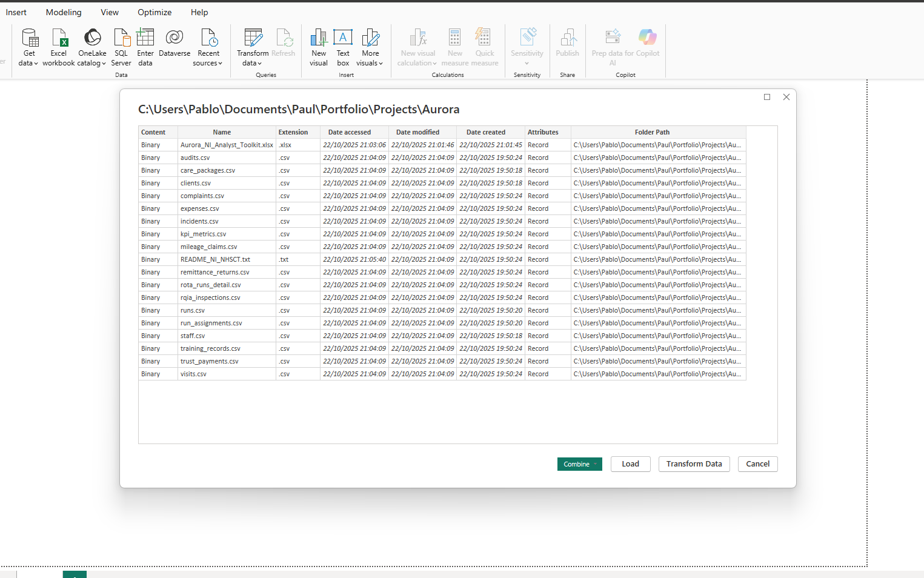The height and width of the screenshot is (578, 924).
Task: Insert a Text box
Action: [x=343, y=45]
